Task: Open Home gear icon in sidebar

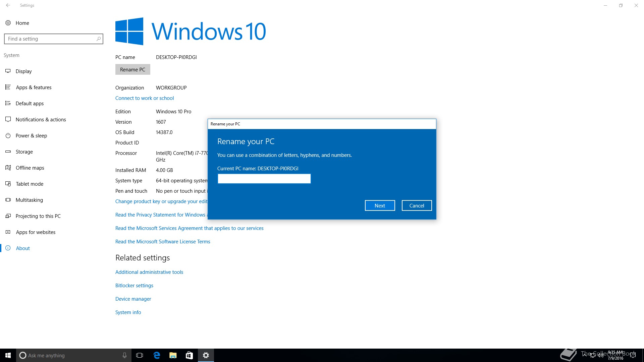Action: pos(8,23)
